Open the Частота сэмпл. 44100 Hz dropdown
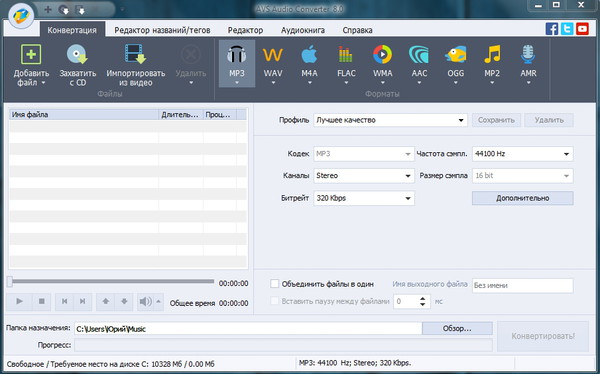The height and width of the screenshot is (374, 600). 522,154
